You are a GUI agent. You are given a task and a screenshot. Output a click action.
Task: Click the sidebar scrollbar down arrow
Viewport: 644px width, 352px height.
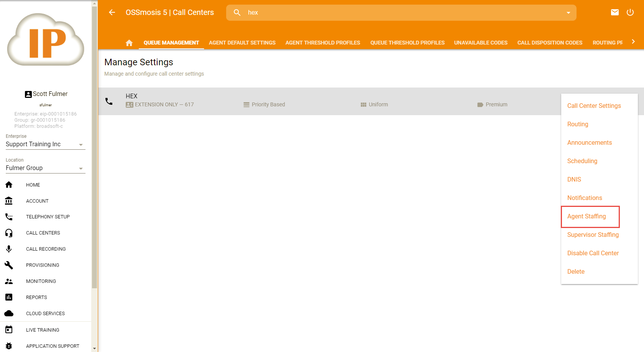[94, 349]
